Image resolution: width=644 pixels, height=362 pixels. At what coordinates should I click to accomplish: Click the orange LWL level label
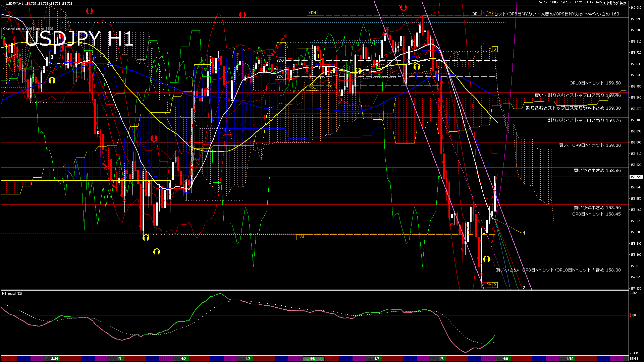click(301, 237)
